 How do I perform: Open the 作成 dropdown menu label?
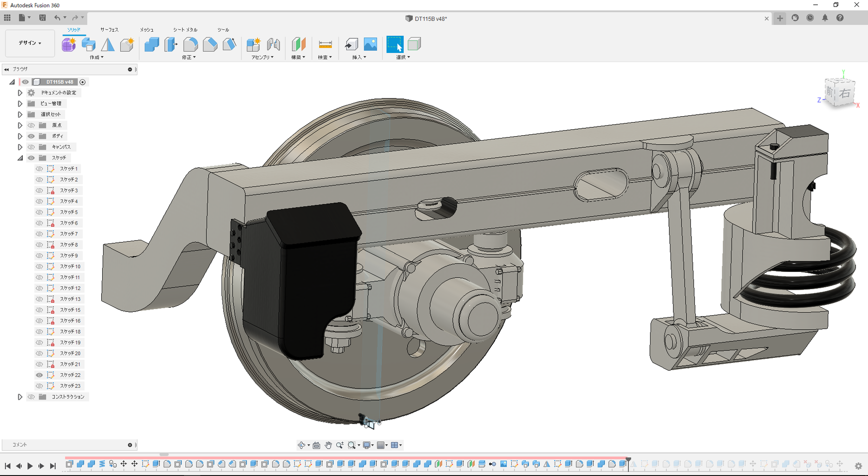pos(97,57)
